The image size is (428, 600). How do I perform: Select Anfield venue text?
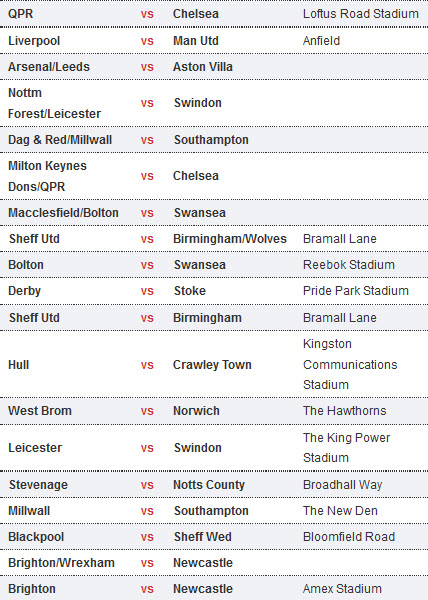pos(321,41)
